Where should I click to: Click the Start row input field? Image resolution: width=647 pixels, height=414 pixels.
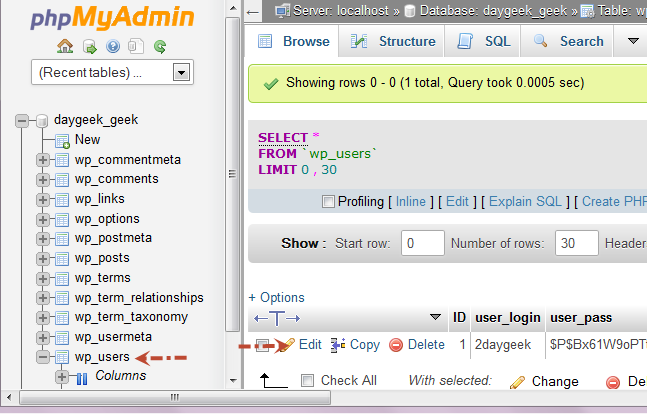click(423, 243)
